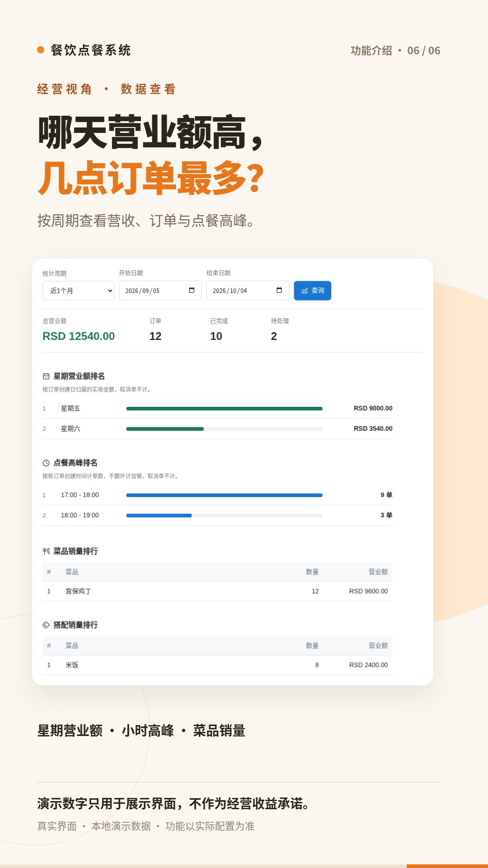
Task: Click the 星期六 row label
Action: coord(70,429)
